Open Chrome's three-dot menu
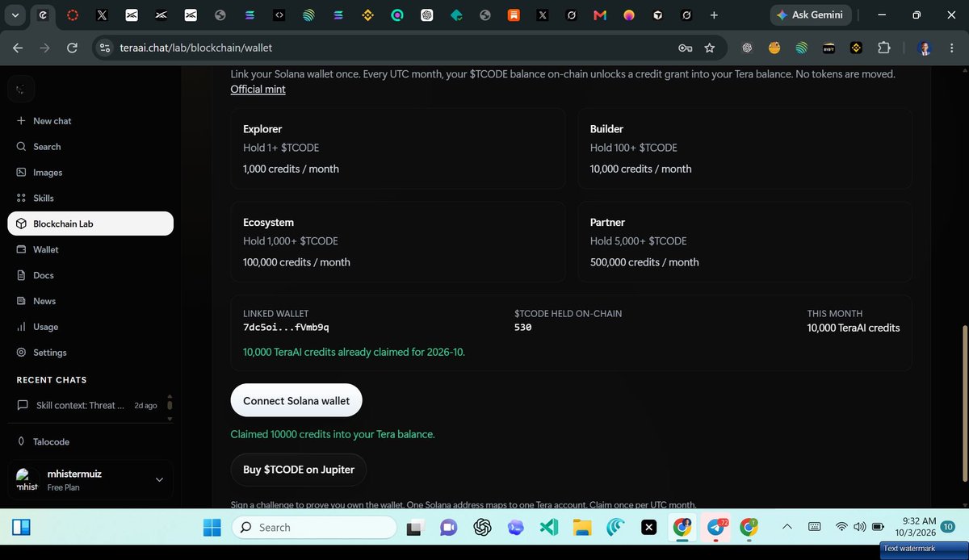The height and width of the screenshot is (560, 969). (x=951, y=48)
